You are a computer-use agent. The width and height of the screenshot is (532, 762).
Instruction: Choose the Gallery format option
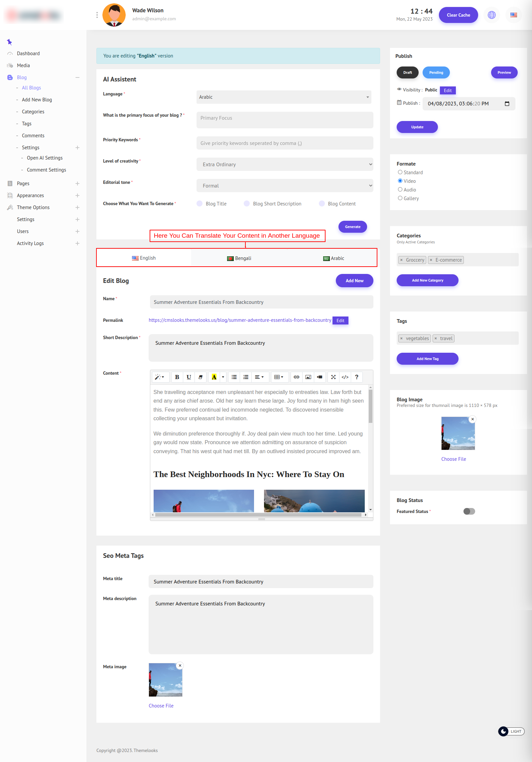pos(400,198)
